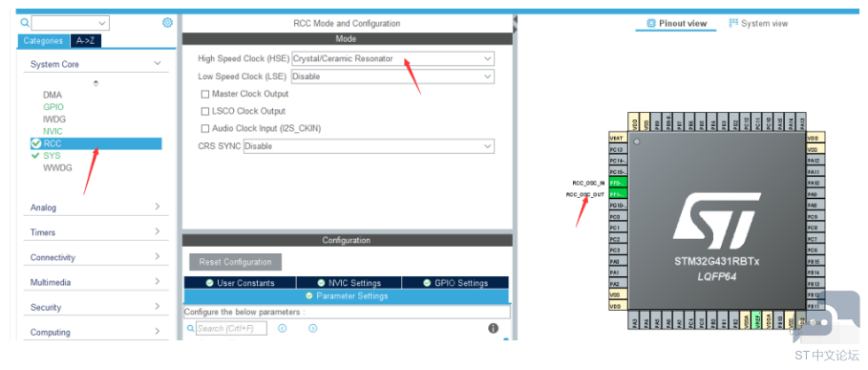Screen dimensions: 868x370
Task: Open the GPIO Settings tab
Action: (455, 282)
